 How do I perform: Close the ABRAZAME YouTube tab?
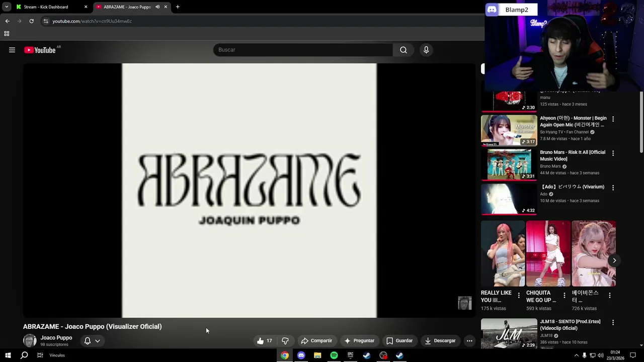click(166, 7)
